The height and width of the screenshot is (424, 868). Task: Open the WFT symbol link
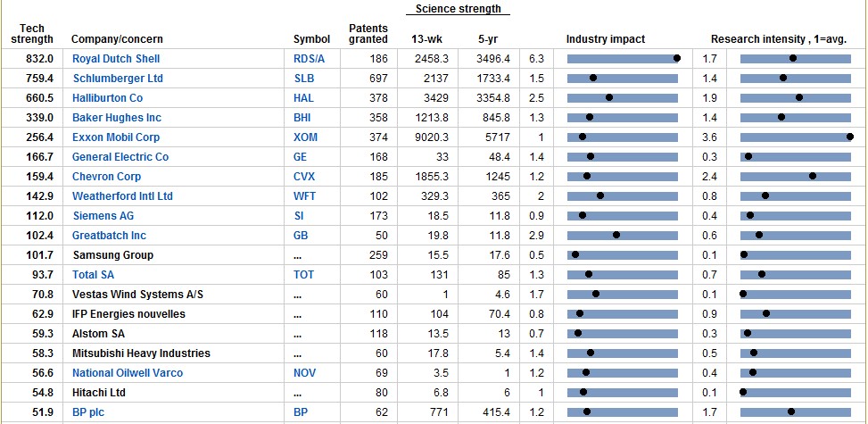304,196
